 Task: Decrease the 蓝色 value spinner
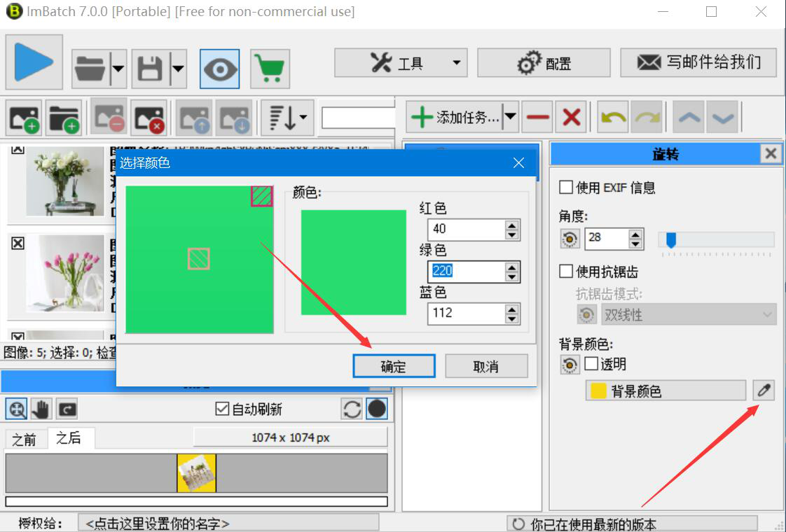(x=512, y=318)
